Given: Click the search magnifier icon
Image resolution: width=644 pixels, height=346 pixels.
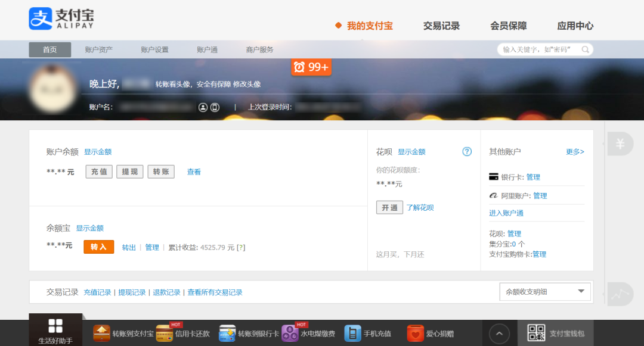Looking at the screenshot, I should pyautogui.click(x=585, y=50).
